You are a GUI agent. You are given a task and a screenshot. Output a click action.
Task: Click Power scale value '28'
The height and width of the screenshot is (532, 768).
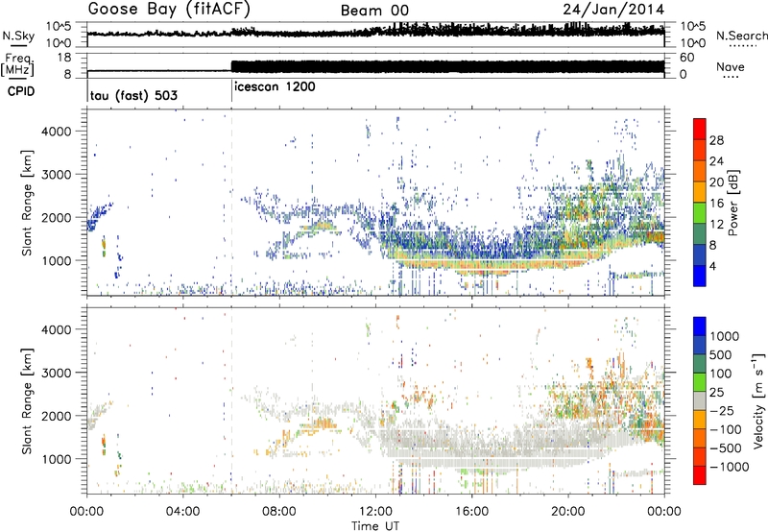point(716,140)
